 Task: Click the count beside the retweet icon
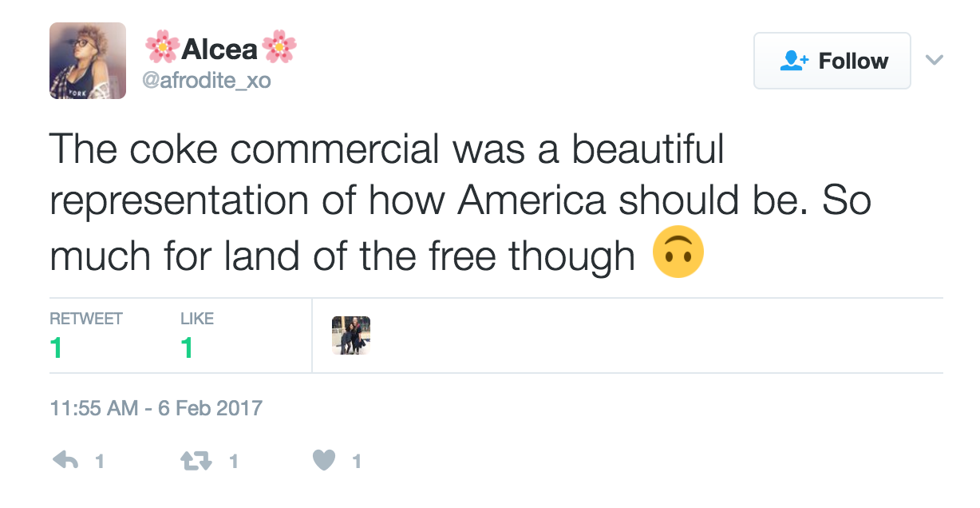click(233, 462)
